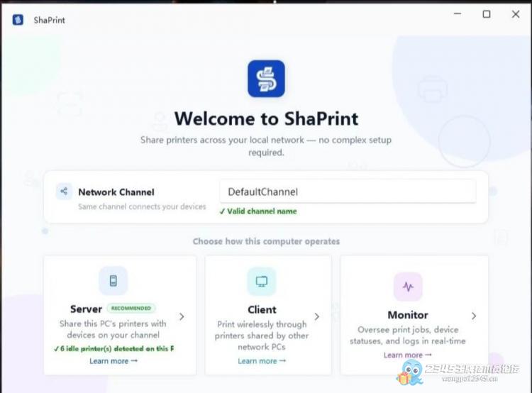Screen dimensions: 532x393
Task: Select the Monitor mode pulse icon
Action: coord(408,287)
